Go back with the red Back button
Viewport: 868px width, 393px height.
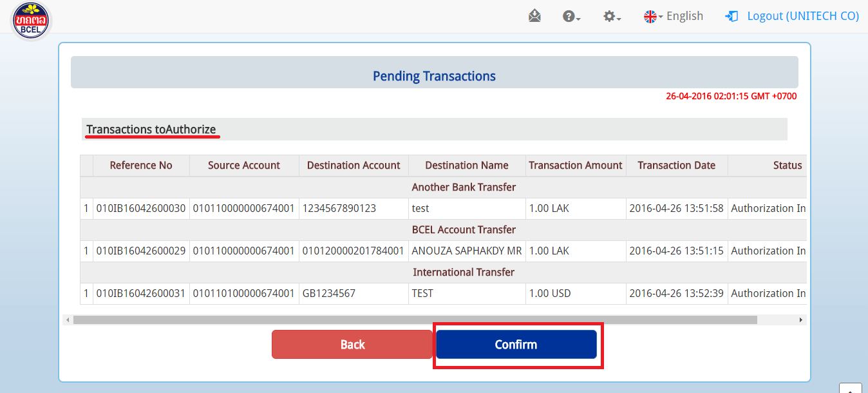[352, 345]
